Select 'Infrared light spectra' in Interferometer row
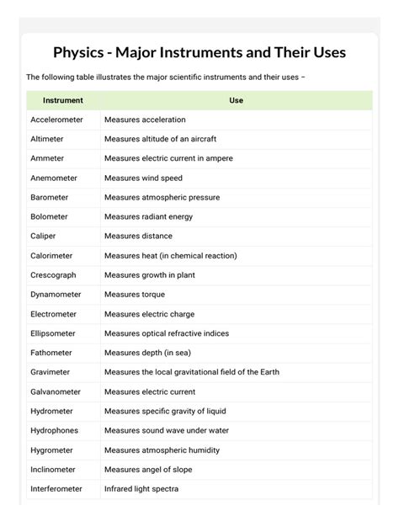 pos(141,489)
